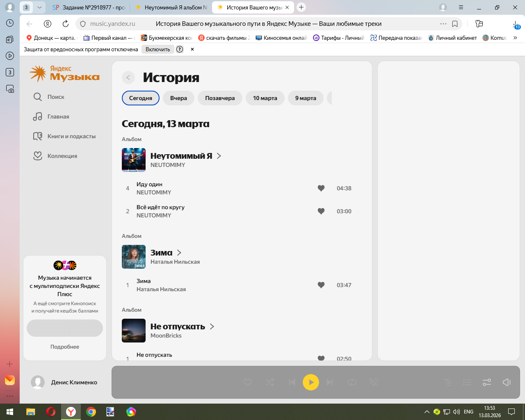Open browser downloads panel

[516, 24]
